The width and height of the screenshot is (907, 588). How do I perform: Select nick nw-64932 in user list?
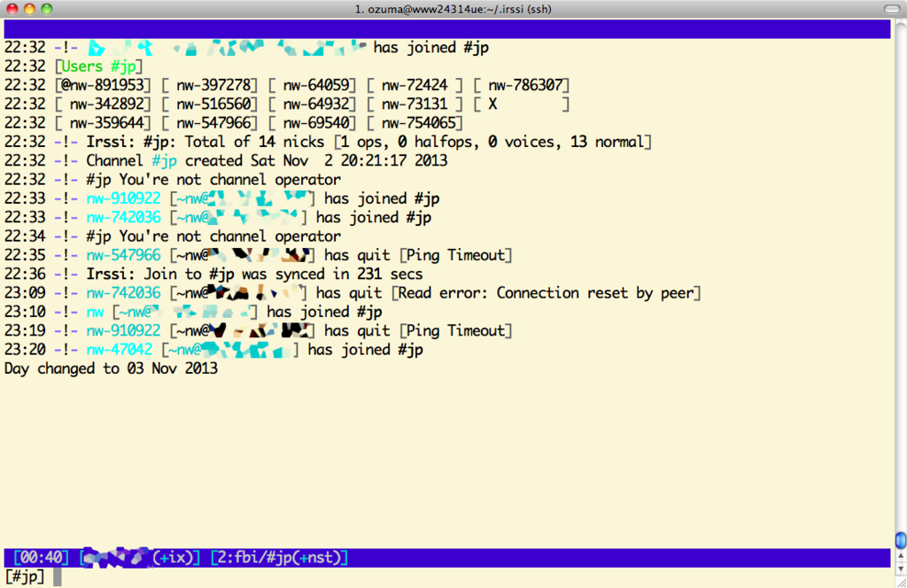coord(316,104)
